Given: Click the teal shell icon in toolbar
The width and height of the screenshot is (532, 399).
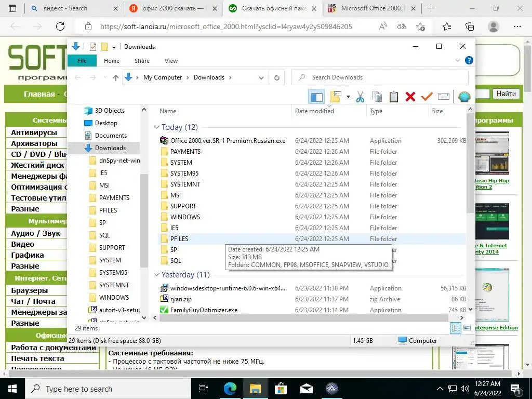Looking at the screenshot, I should pyautogui.click(x=464, y=97).
